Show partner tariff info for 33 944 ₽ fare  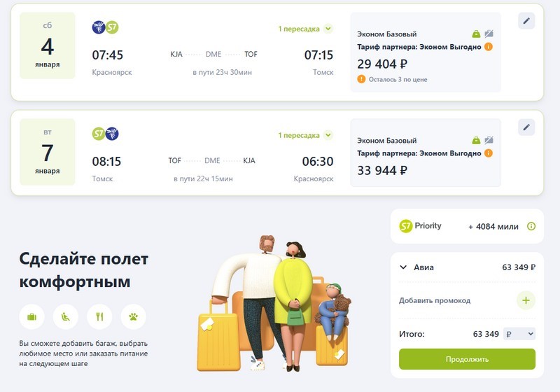489,153
